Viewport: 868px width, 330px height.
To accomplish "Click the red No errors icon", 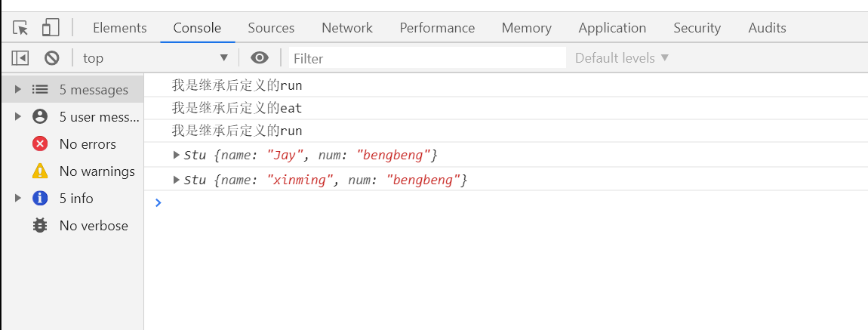I will (40, 143).
